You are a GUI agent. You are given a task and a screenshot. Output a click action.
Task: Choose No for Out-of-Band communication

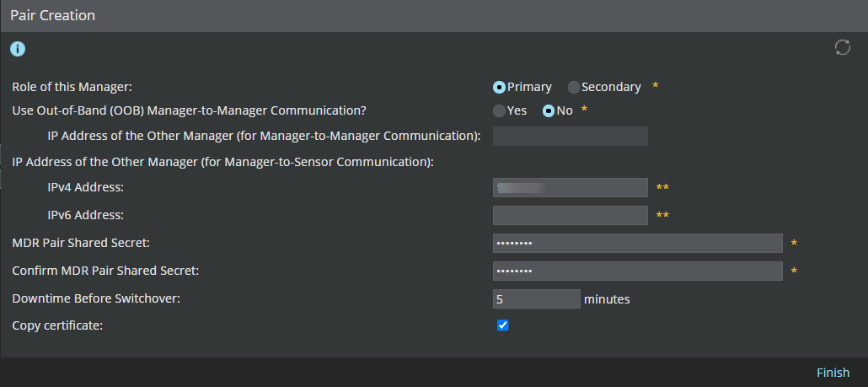click(x=549, y=110)
